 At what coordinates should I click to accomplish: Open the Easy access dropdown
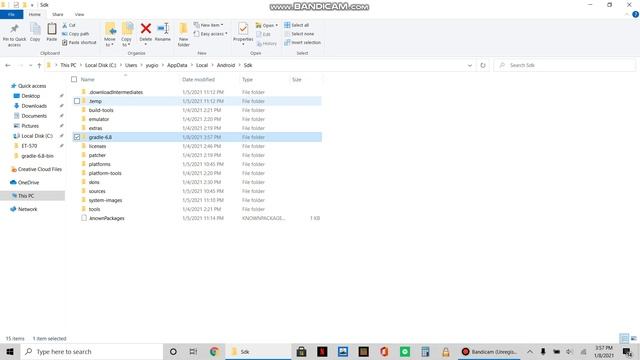pyautogui.click(x=211, y=34)
